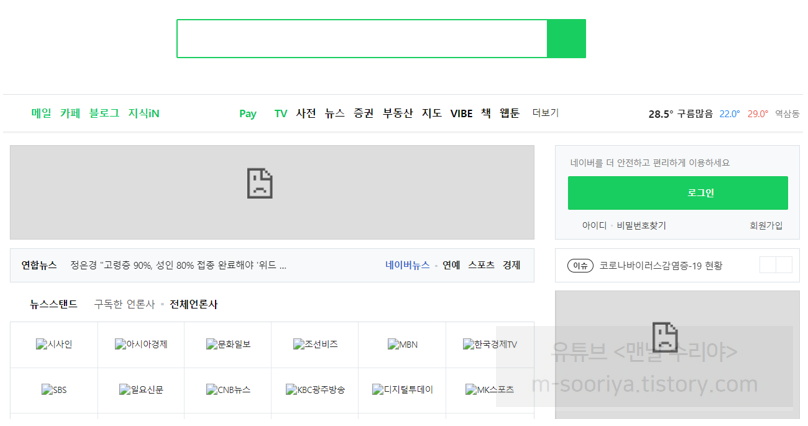Open the 조선비즈 press logo
Image resolution: width=808 pixels, height=426 pixels.
(315, 345)
